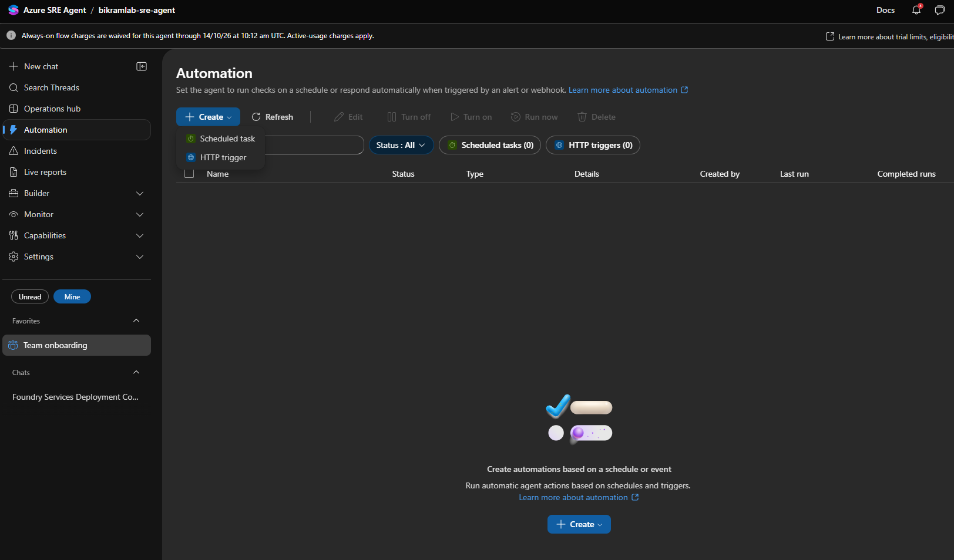
Task: Expand the Settings section chevron
Action: pos(140,257)
